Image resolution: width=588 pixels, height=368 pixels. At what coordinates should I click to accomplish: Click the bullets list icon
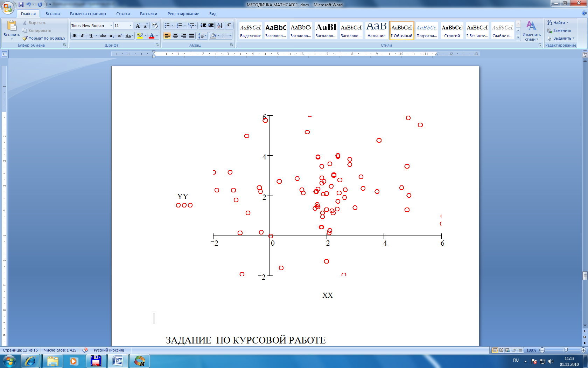[167, 26]
